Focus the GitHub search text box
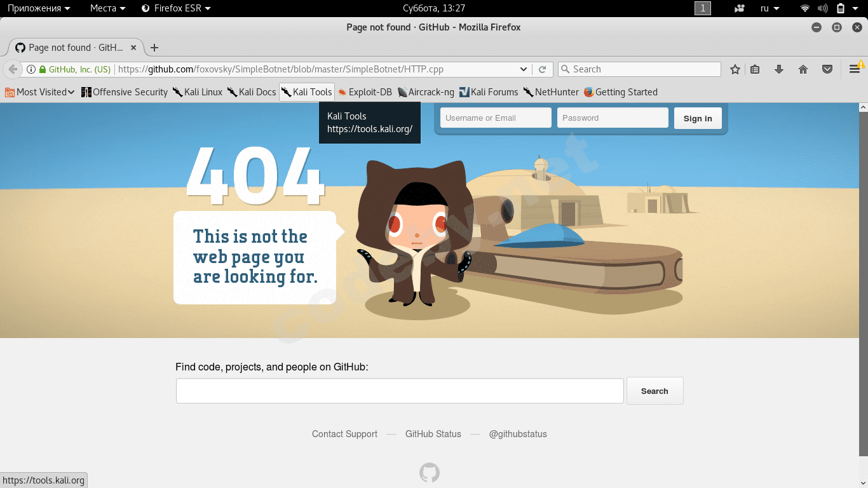This screenshot has width=868, height=488. (x=400, y=391)
